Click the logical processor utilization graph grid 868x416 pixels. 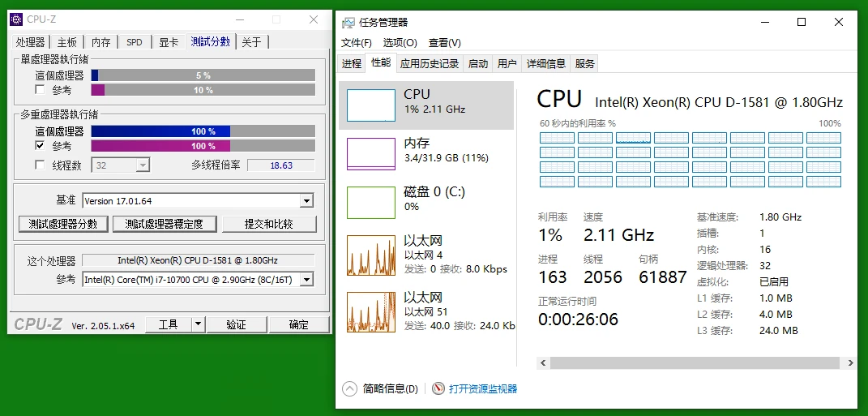[691, 160]
